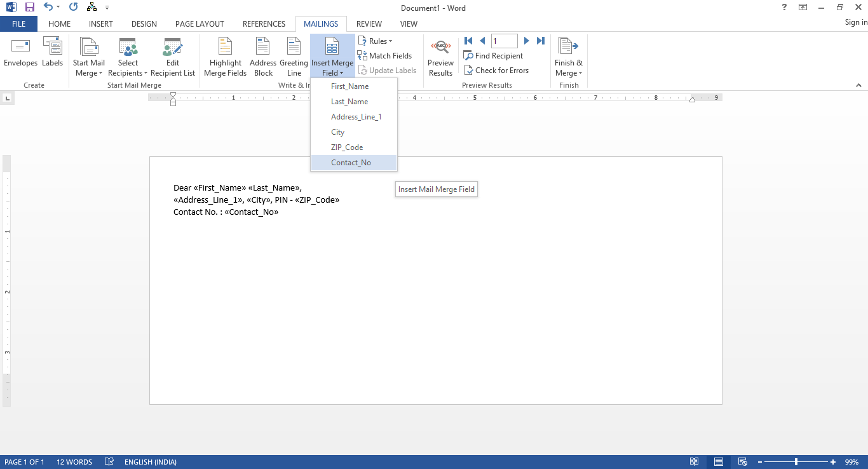Open the Start Mail Merge dropdown

[x=88, y=56]
